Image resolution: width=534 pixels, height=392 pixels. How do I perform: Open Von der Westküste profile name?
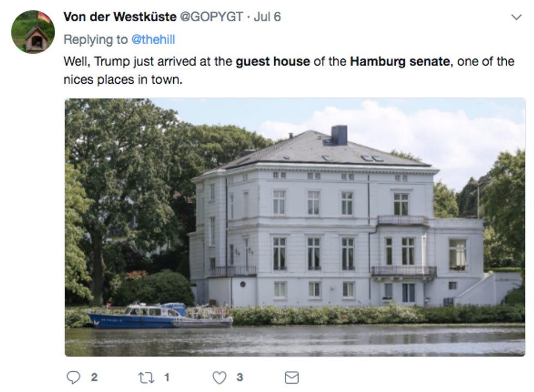[x=120, y=17]
